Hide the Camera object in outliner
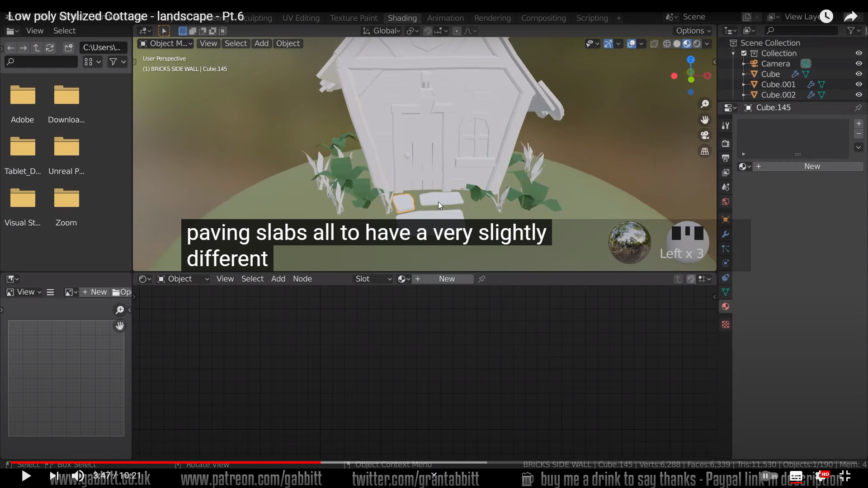This screenshot has width=868, height=488. pyautogui.click(x=859, y=64)
